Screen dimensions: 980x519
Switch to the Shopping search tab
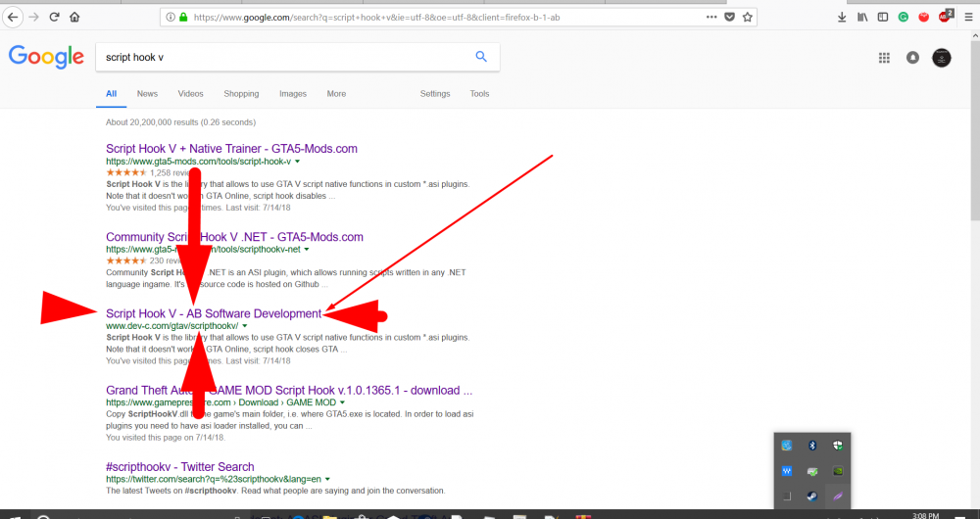click(x=241, y=94)
